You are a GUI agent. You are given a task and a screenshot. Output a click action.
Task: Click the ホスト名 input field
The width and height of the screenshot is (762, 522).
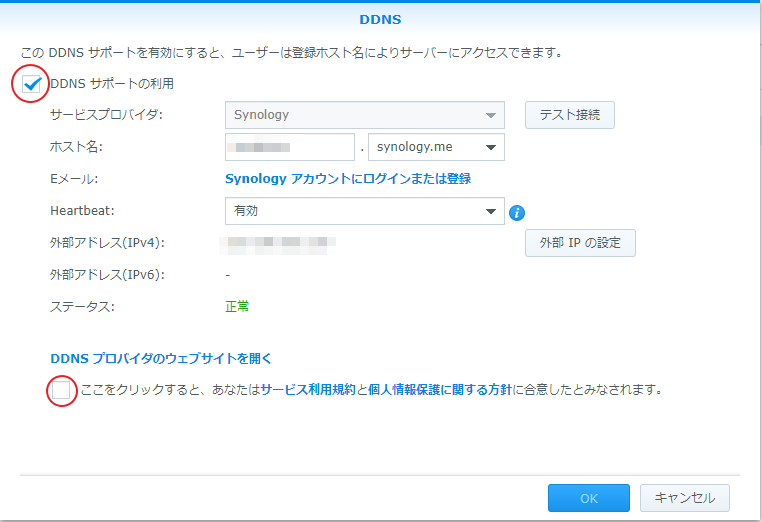[x=290, y=147]
